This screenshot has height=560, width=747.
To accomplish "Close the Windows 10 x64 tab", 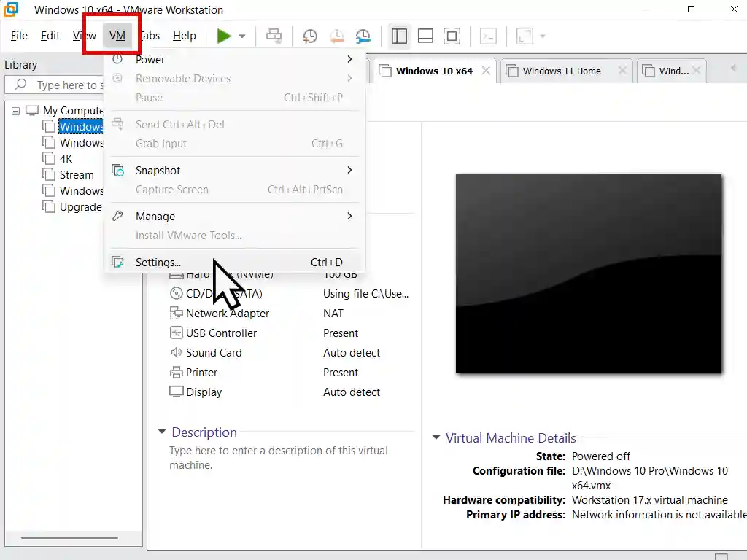I will point(486,71).
